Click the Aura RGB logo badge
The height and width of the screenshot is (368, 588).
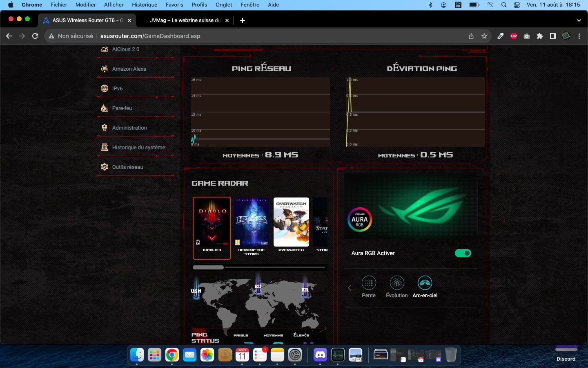click(x=359, y=220)
